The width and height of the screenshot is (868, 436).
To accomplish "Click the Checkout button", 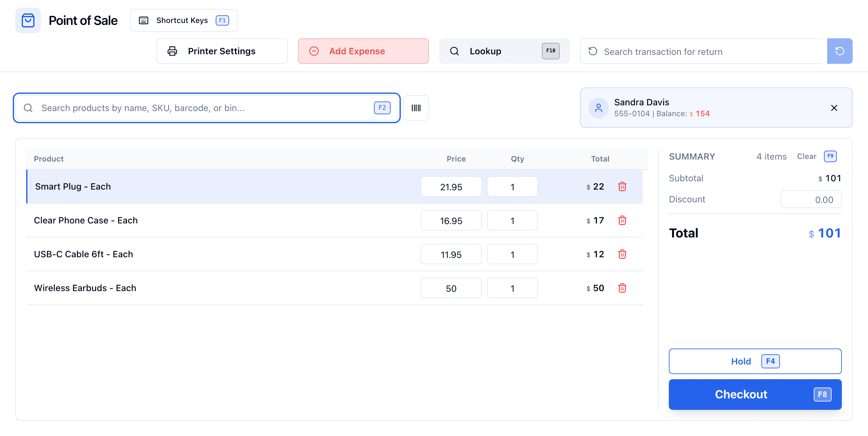I will [x=755, y=394].
